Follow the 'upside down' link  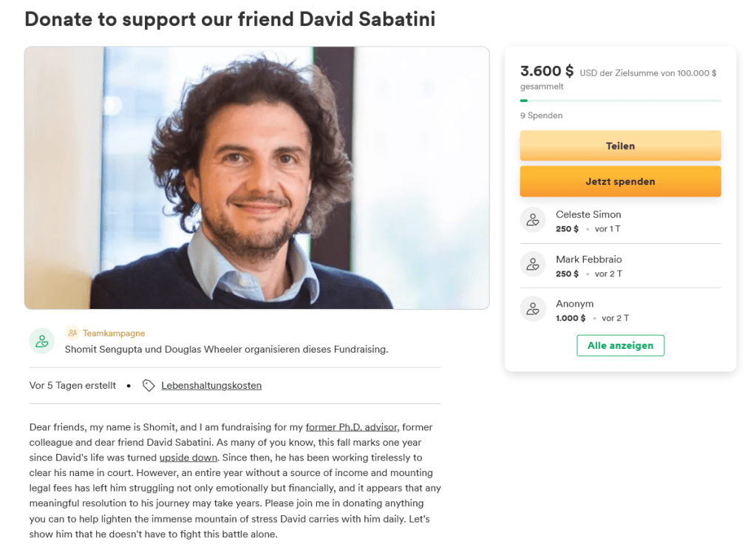tap(188, 457)
